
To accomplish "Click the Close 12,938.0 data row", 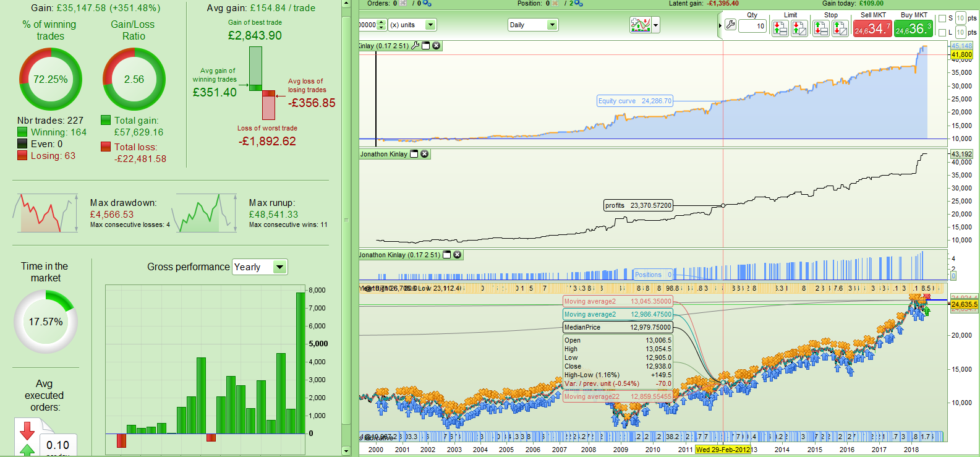I will (617, 366).
